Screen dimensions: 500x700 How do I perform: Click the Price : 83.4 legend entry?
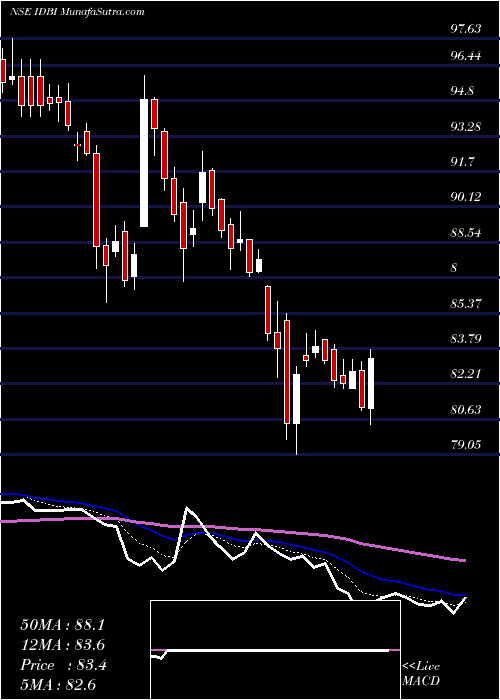click(x=62, y=665)
